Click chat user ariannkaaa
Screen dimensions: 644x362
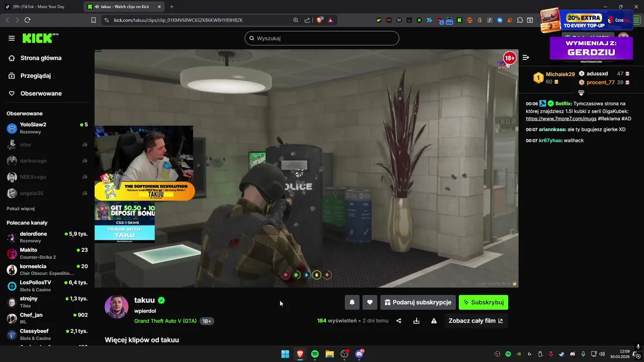[552, 130]
